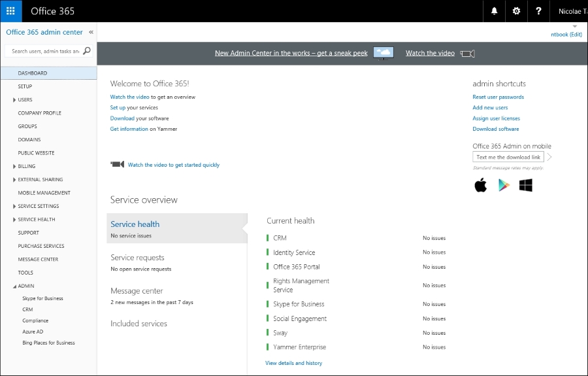Expand the USERS navigation node
The width and height of the screenshot is (588, 376).
pyautogui.click(x=14, y=100)
